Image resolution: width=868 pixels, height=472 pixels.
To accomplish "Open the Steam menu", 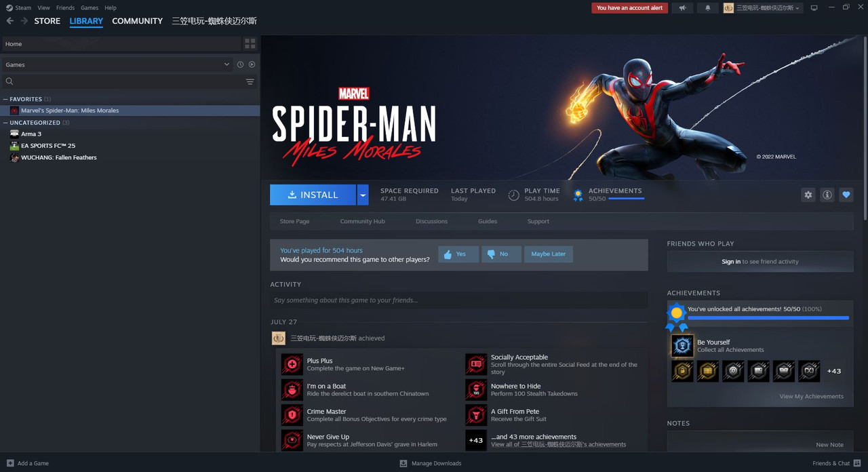I will (23, 8).
